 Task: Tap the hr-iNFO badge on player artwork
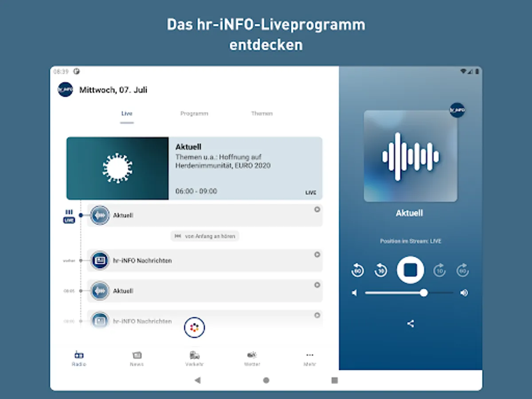coord(457,110)
